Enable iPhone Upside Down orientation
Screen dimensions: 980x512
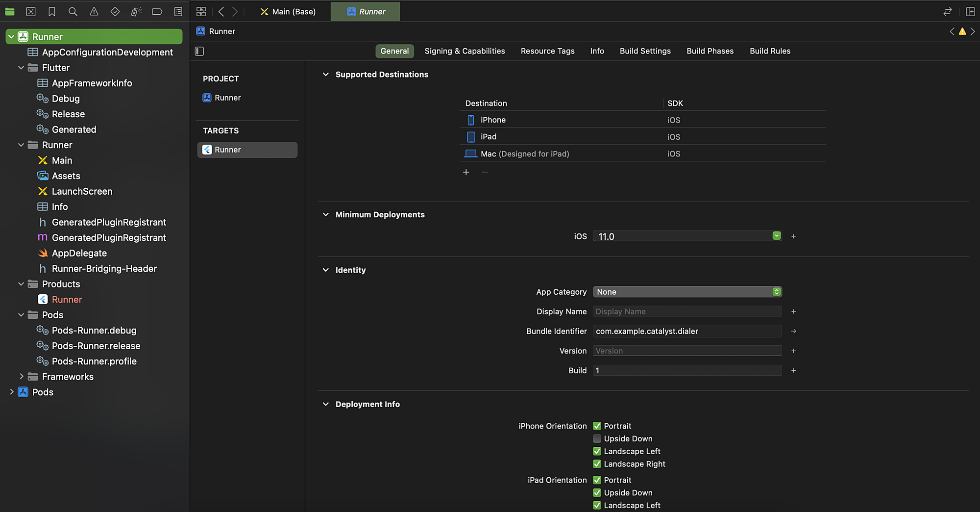tap(597, 439)
